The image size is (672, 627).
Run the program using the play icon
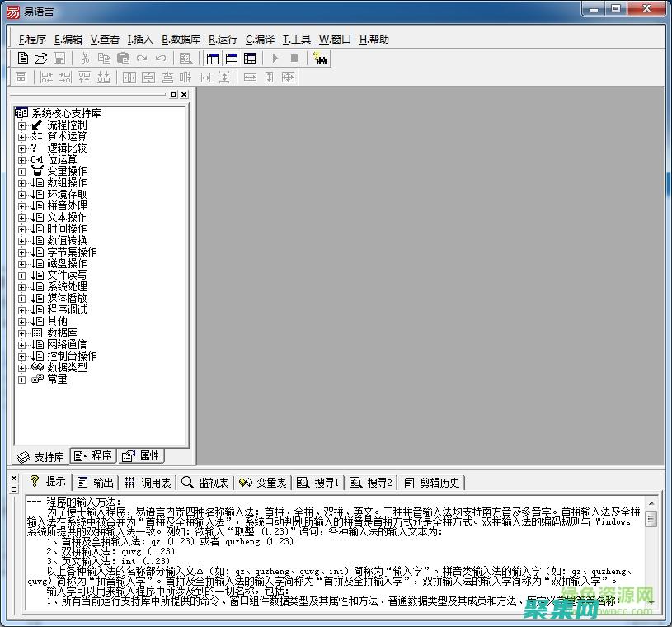click(275, 58)
